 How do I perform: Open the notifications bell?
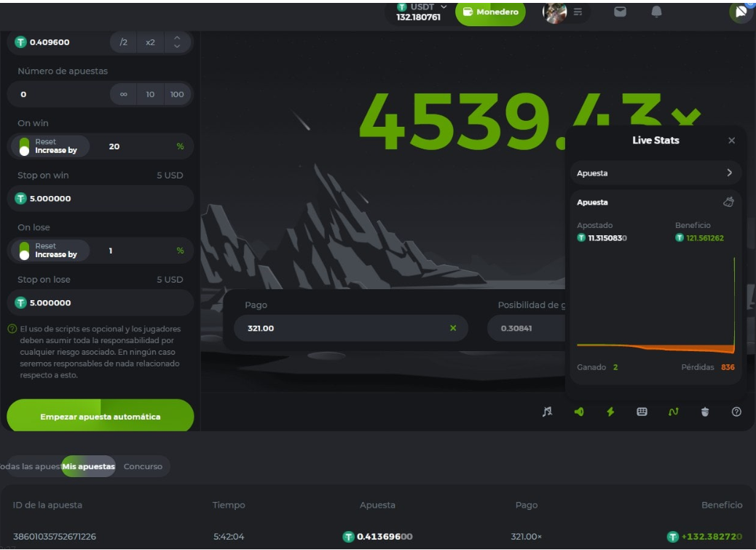pos(656,12)
